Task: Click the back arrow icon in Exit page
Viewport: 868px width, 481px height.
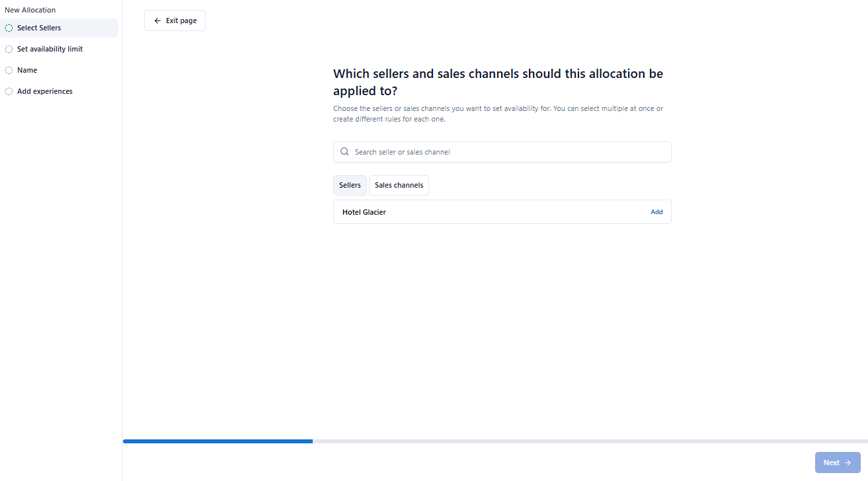Action: click(157, 21)
